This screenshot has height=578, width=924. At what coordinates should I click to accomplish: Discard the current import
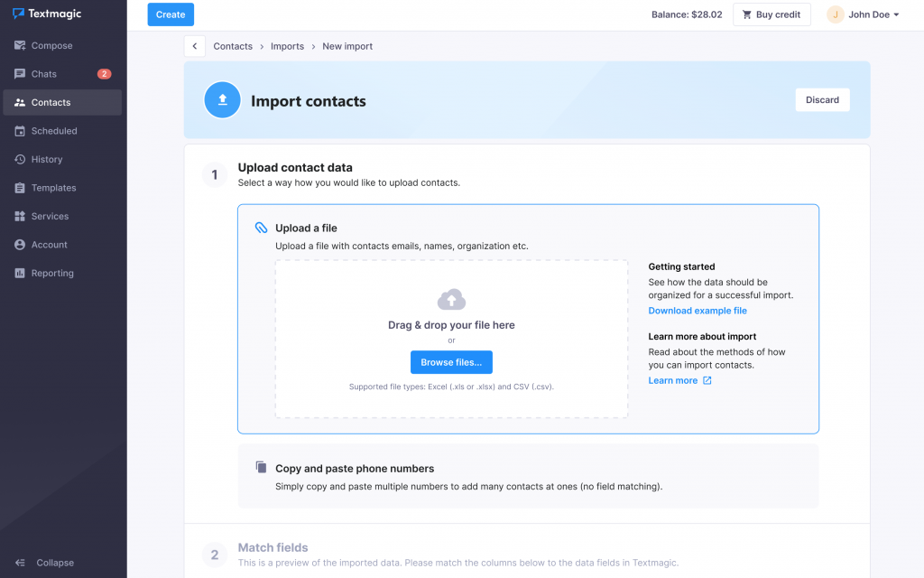[822, 100]
